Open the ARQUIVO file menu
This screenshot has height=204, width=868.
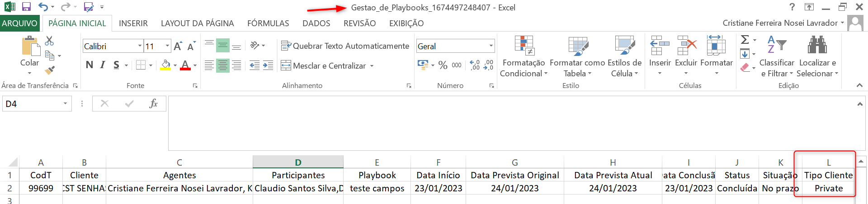point(20,23)
